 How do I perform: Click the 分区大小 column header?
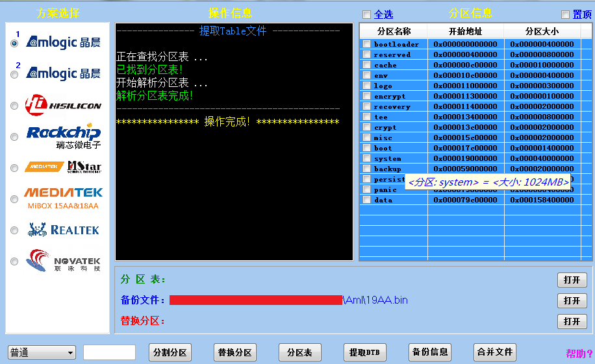[542, 31]
